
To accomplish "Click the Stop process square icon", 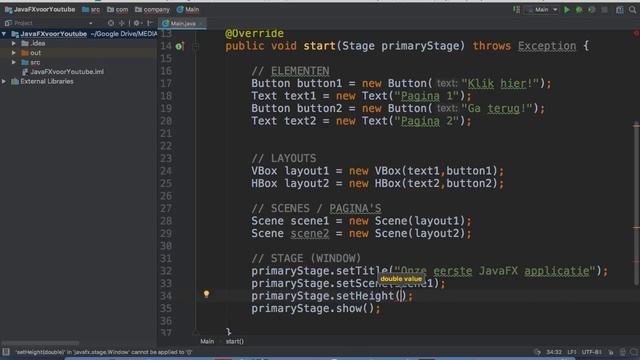I will [604, 9].
